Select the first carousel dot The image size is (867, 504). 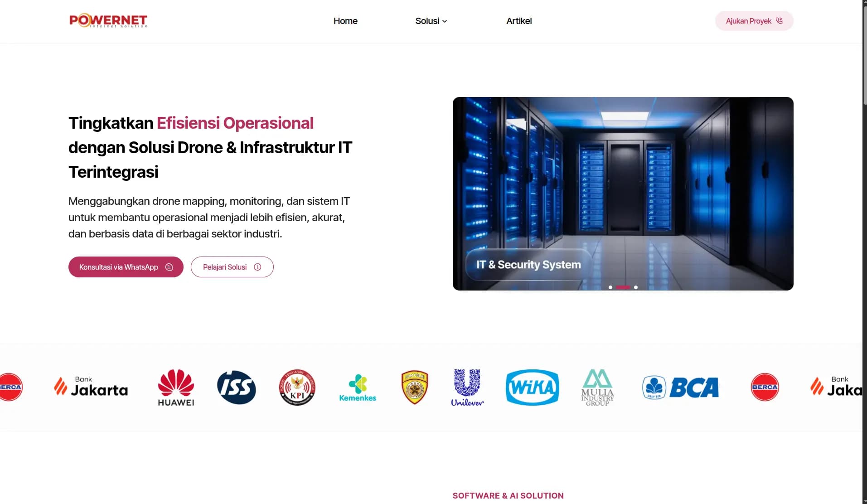(610, 287)
